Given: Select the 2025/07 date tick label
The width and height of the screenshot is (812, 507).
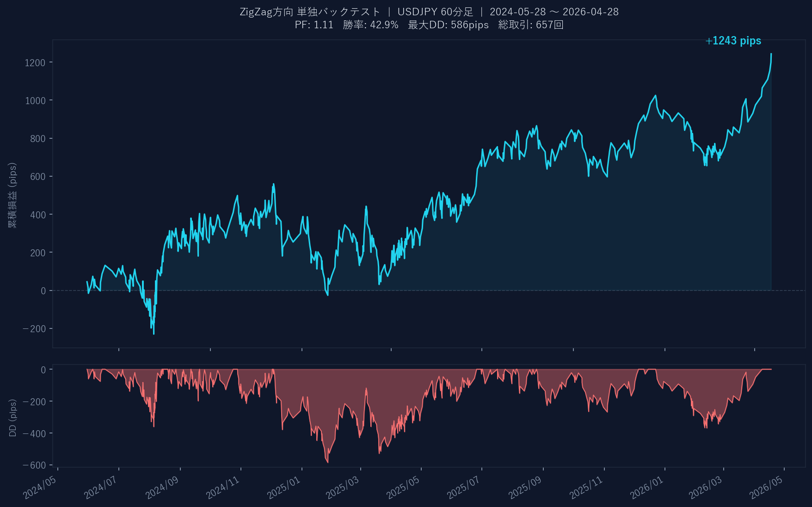Looking at the screenshot, I should point(464,487).
